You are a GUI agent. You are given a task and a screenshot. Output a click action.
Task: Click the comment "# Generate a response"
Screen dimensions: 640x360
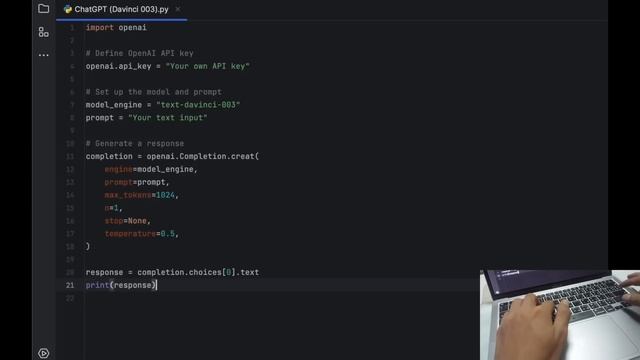tap(135, 143)
